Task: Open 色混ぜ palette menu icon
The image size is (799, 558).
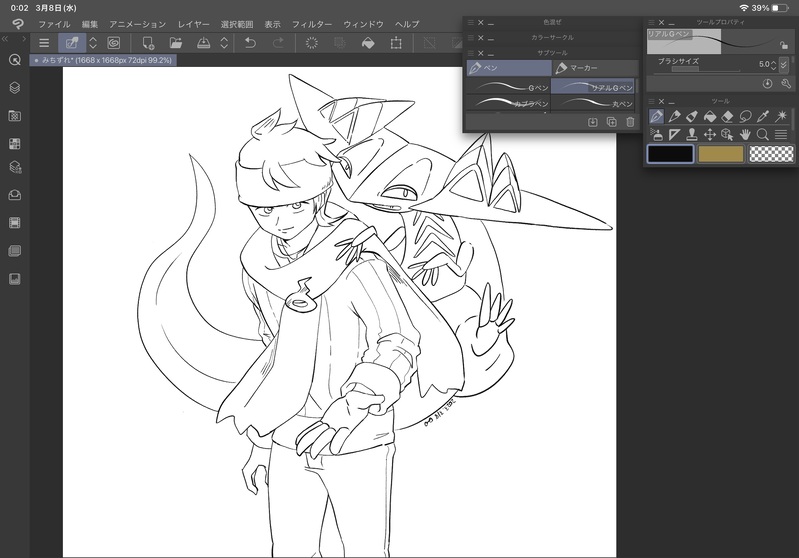Action: click(470, 22)
